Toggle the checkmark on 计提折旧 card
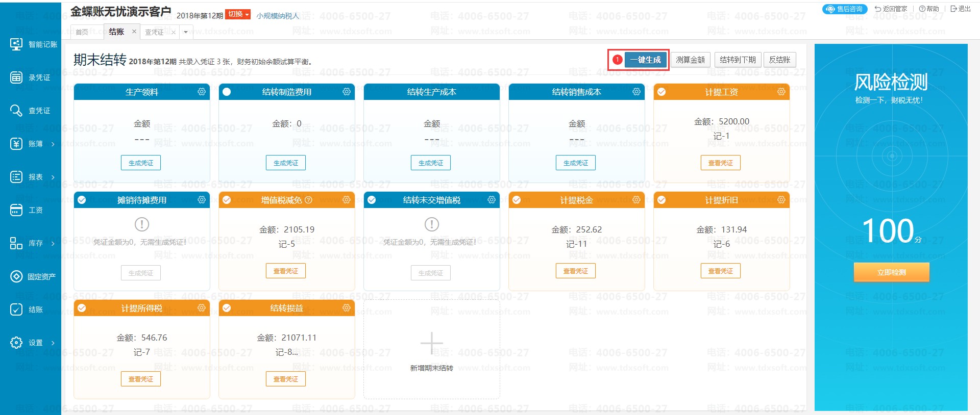This screenshot has height=415, width=980. [661, 200]
